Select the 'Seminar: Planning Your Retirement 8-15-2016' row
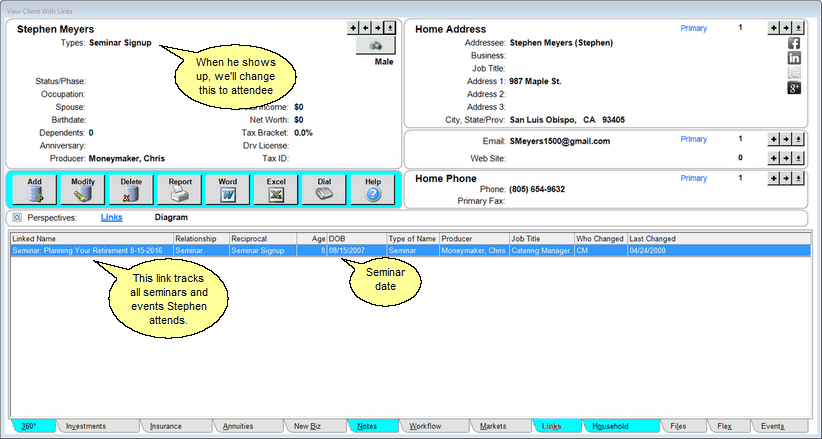This screenshot has height=439, width=822. (410, 251)
